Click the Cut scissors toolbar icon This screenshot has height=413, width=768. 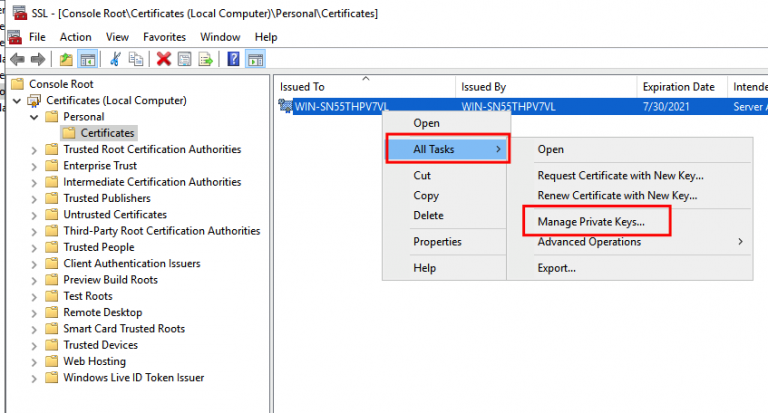(x=115, y=60)
